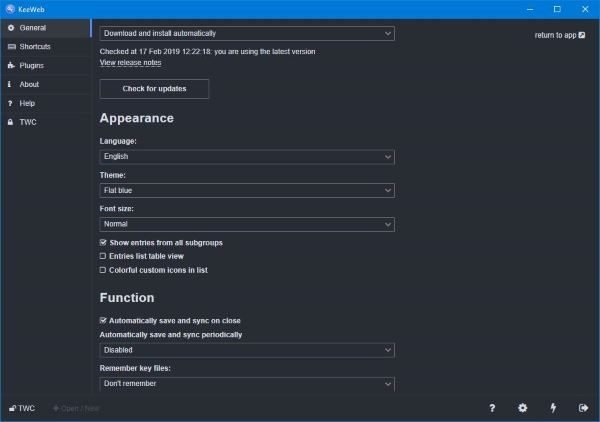Open the update mode dropdown

click(247, 34)
